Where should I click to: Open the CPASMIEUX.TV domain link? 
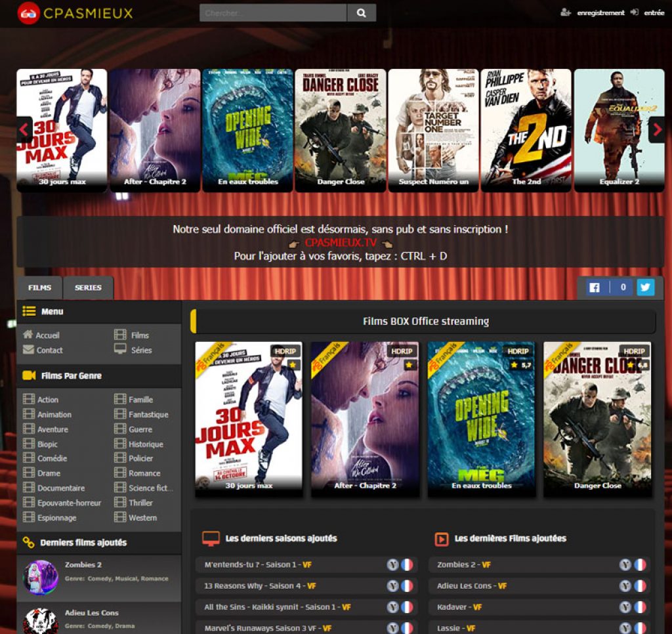(x=340, y=243)
